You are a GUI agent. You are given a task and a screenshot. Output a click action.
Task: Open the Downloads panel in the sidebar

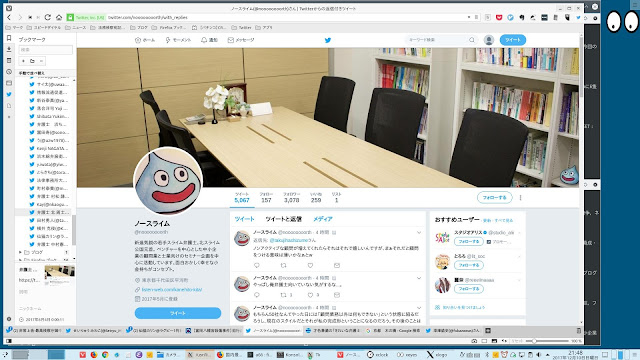point(9,49)
